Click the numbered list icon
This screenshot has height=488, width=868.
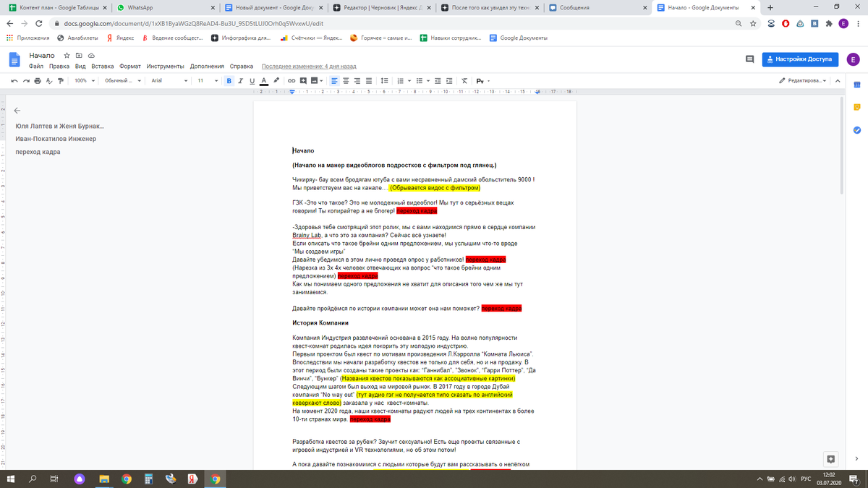399,80
